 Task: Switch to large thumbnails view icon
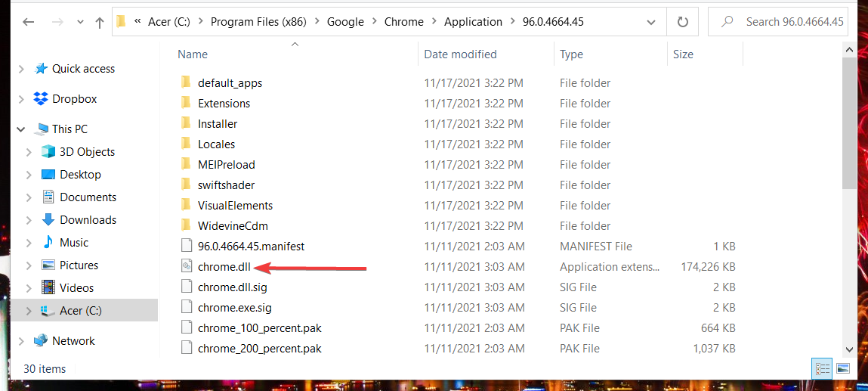coord(842,368)
